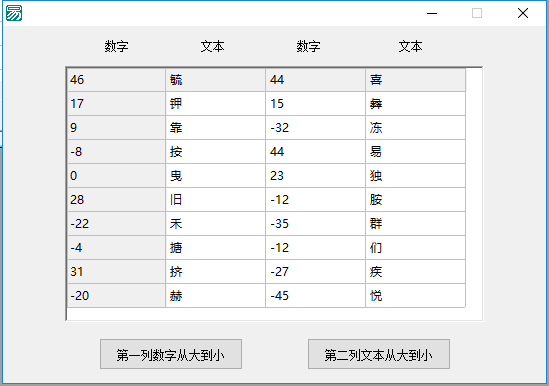This screenshot has width=549, height=386.
Task: Click the text cell 喜
Action: click(x=416, y=80)
